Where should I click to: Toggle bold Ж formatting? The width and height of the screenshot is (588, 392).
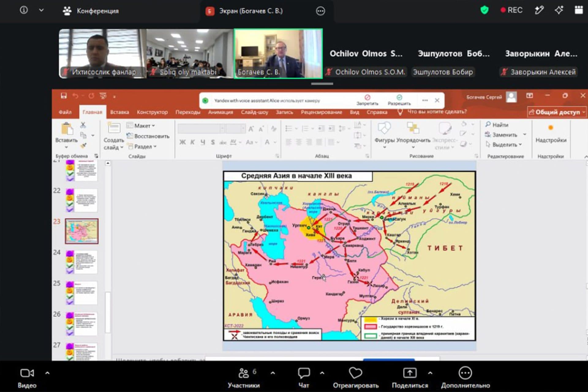183,142
